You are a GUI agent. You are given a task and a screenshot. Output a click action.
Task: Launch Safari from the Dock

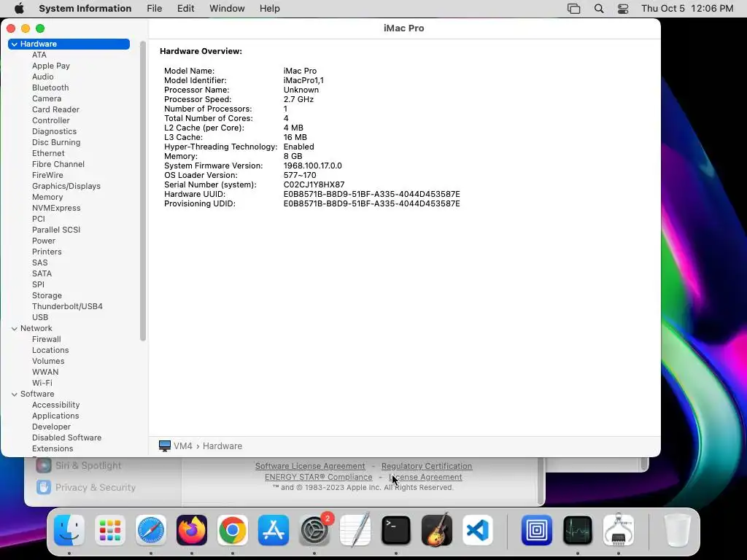[x=151, y=530]
